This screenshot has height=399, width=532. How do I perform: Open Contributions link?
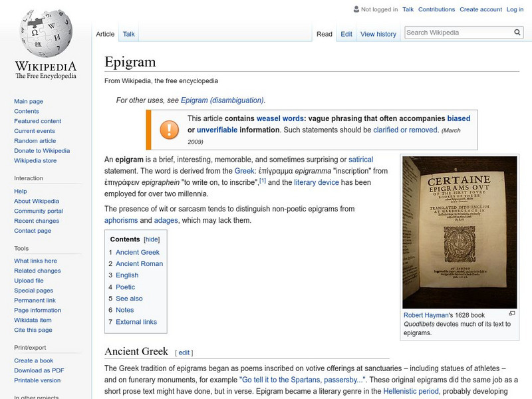point(436,9)
